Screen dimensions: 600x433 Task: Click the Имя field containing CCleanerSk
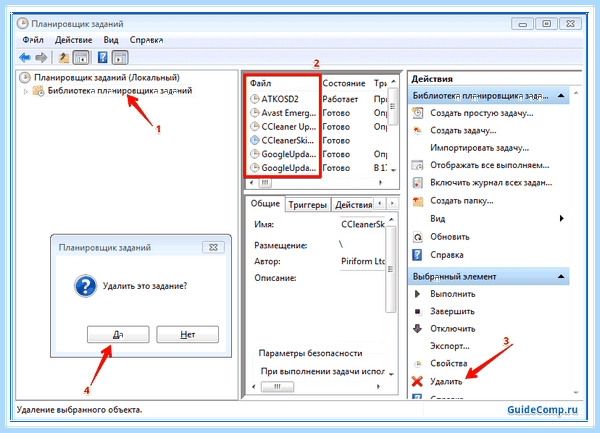pos(362,225)
